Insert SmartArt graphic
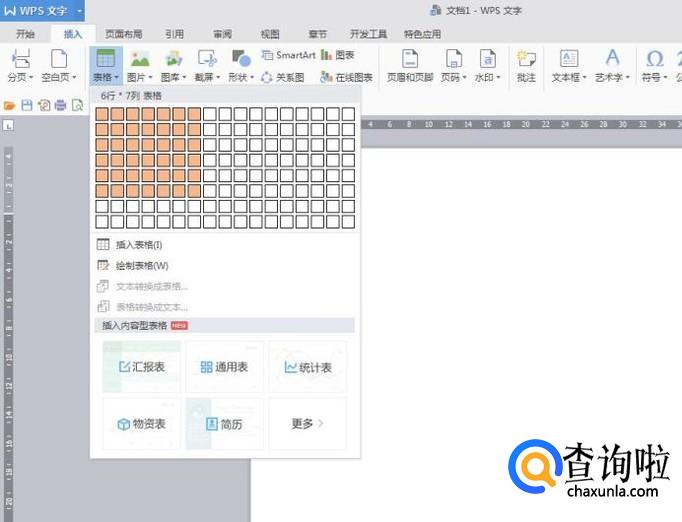The image size is (682, 522). (288, 55)
